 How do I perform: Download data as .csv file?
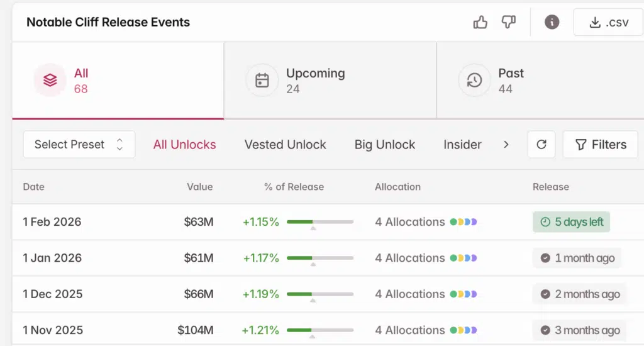click(608, 23)
